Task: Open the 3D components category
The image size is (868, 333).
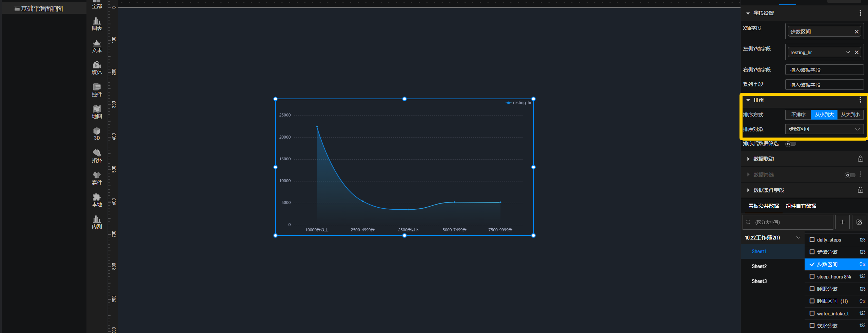Action: 97,134
